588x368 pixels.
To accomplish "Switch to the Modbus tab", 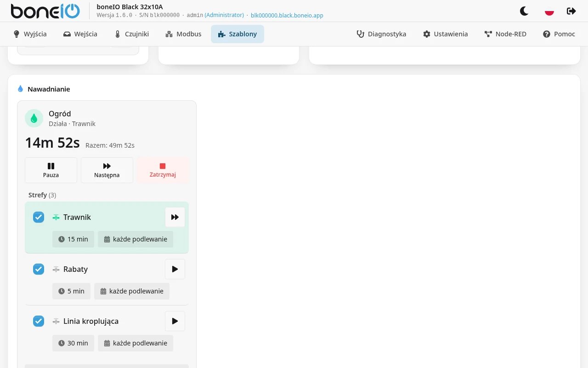I will pos(183,34).
